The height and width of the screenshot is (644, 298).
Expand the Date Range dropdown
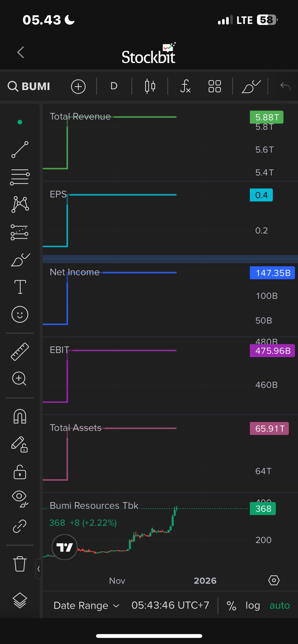point(86,605)
